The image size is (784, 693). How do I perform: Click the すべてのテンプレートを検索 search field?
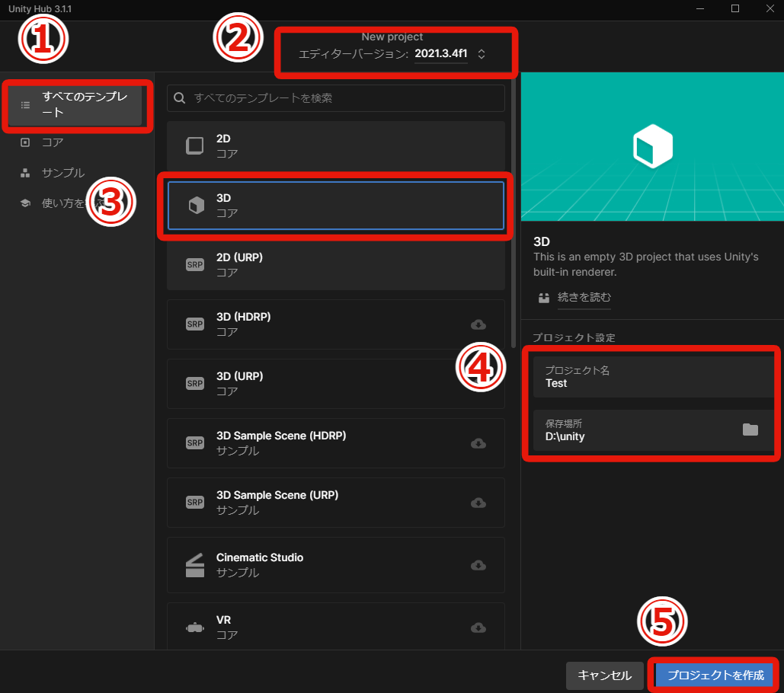(x=336, y=98)
